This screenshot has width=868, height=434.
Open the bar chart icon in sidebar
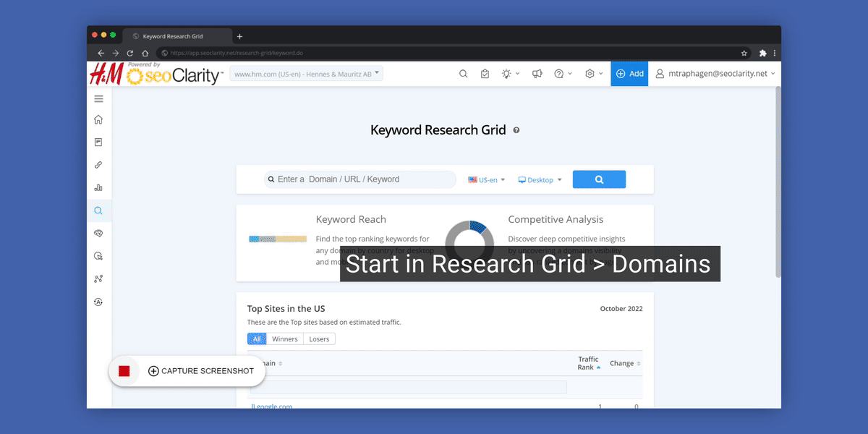coord(99,188)
